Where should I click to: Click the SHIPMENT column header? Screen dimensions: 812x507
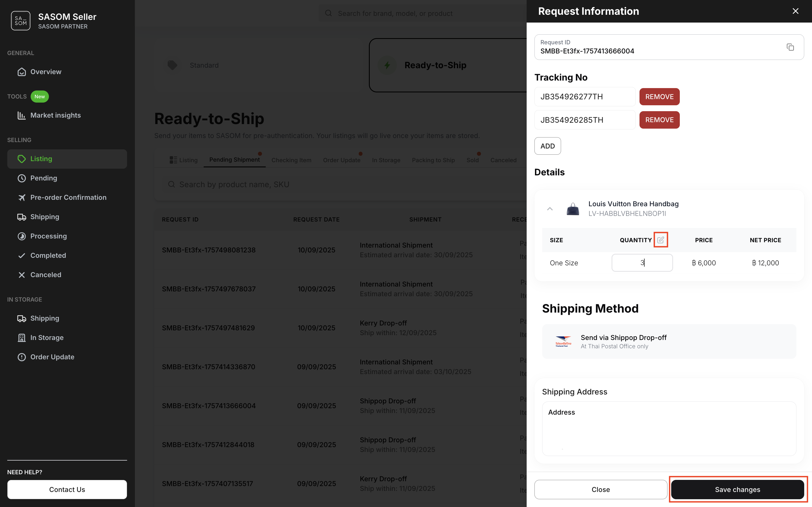click(x=425, y=220)
